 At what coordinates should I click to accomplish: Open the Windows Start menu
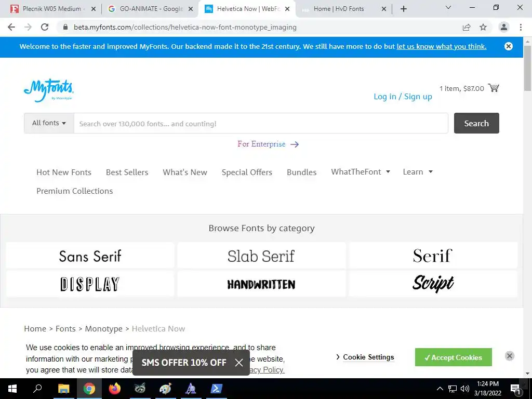(x=12, y=389)
